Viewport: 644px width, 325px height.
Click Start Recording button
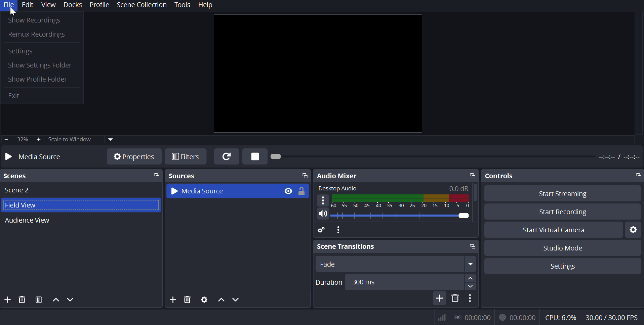(562, 212)
